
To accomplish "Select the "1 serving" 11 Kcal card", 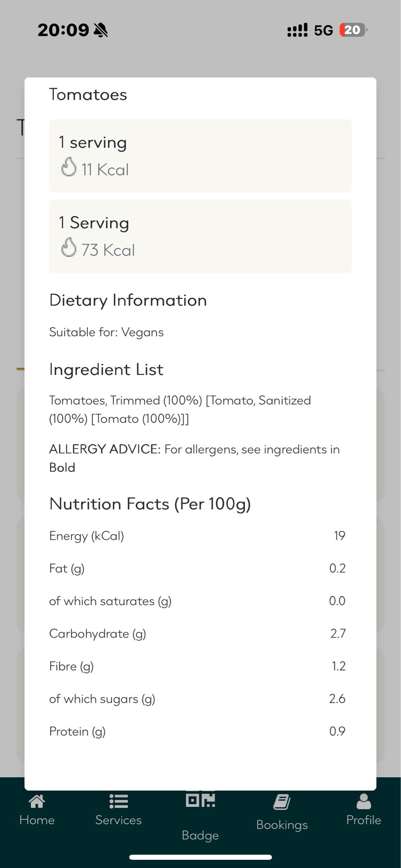I will [x=200, y=156].
